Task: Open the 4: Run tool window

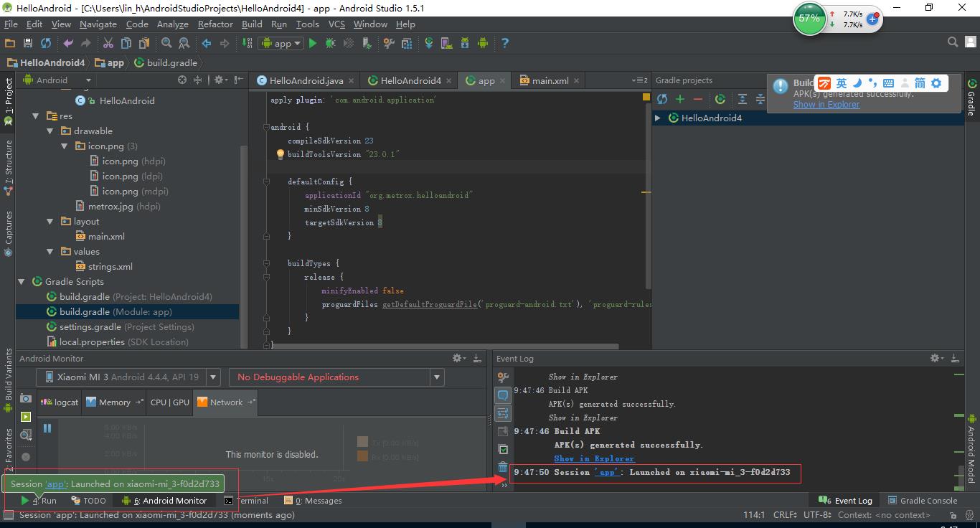Action: [x=39, y=501]
